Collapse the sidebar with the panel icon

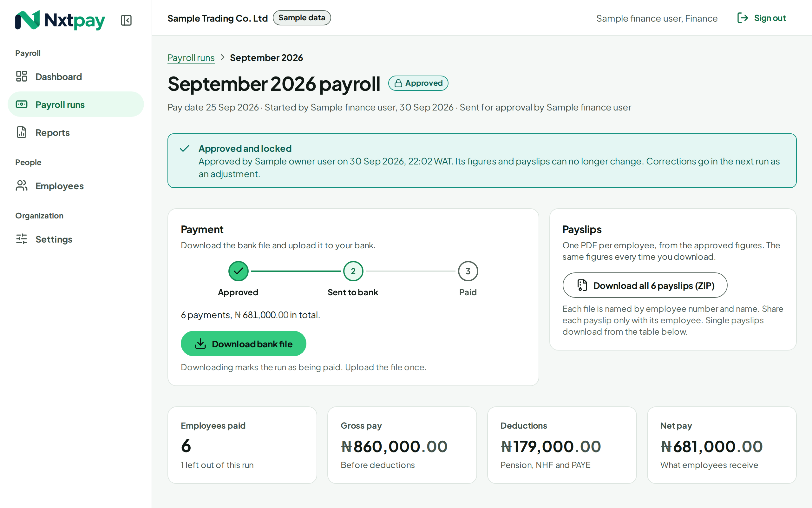click(126, 20)
